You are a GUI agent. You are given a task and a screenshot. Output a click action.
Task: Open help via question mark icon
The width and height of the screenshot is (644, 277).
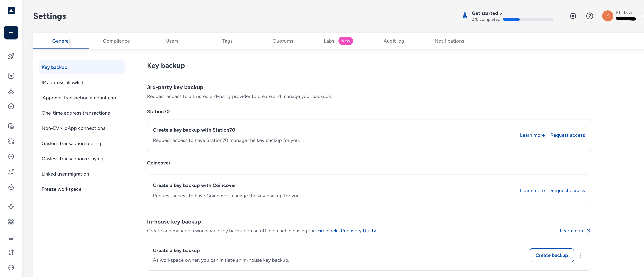click(590, 16)
